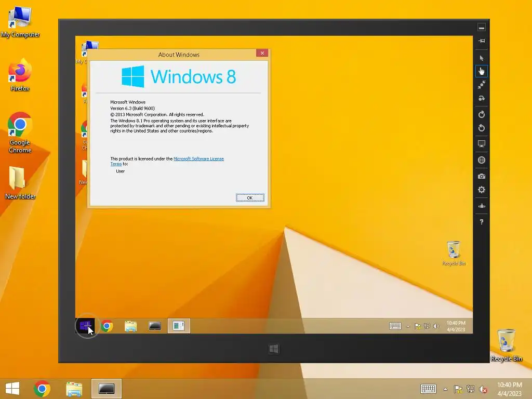Click muted speaker icon on host tray

[x=483, y=389]
